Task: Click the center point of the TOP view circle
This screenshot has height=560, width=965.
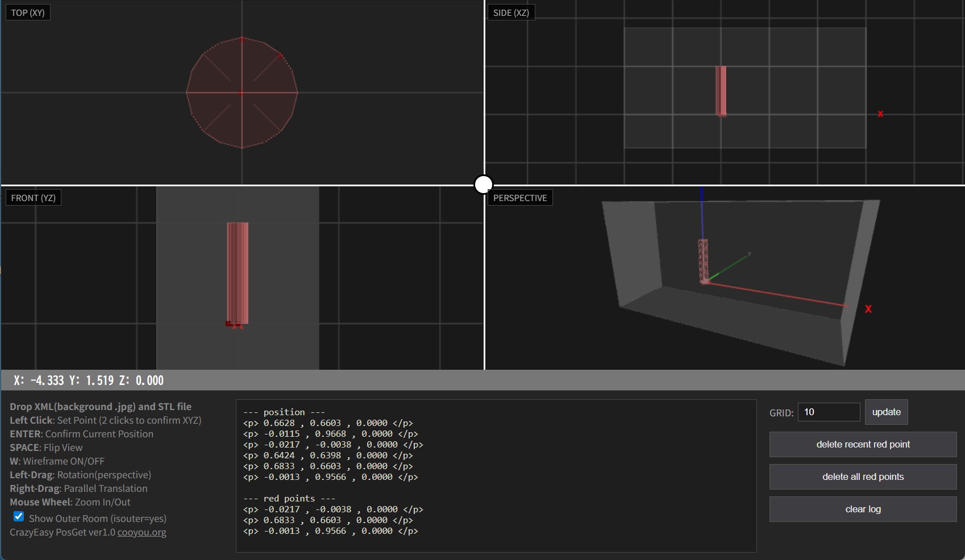Action: point(242,93)
